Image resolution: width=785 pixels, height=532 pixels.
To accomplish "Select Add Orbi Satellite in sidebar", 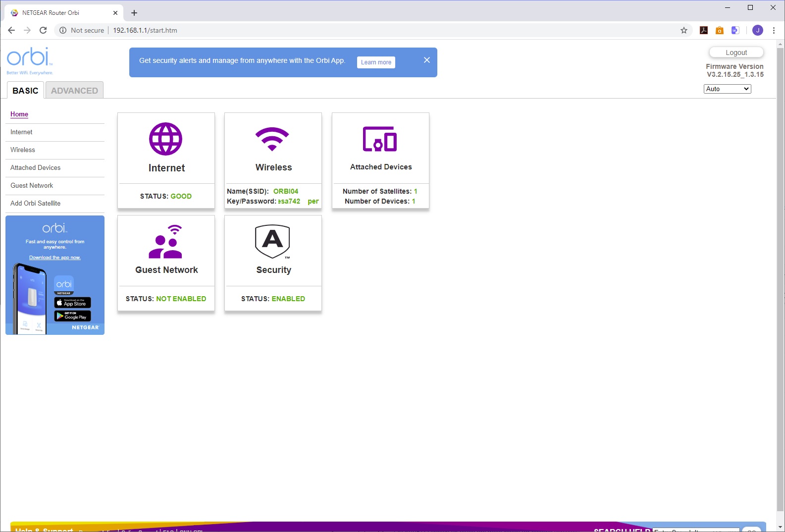I will [36, 204].
